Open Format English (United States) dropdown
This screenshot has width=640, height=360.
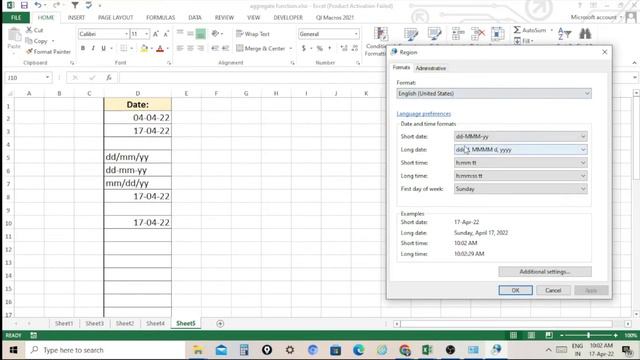click(494, 93)
